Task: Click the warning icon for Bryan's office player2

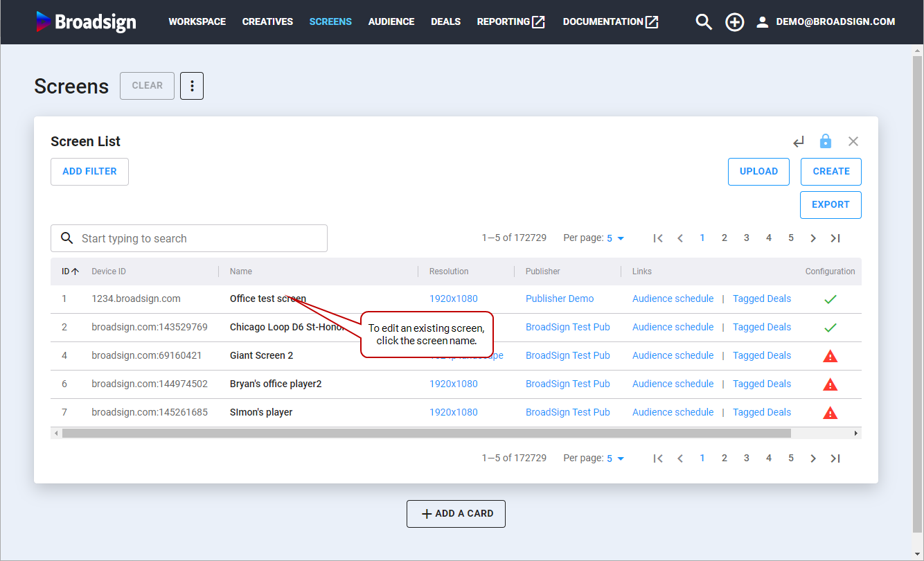Action: click(830, 384)
